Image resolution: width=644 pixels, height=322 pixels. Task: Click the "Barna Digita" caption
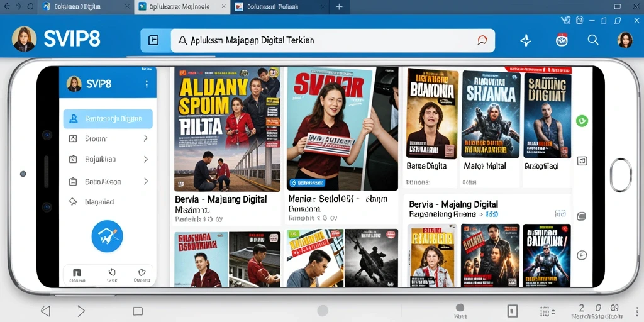[x=426, y=166]
